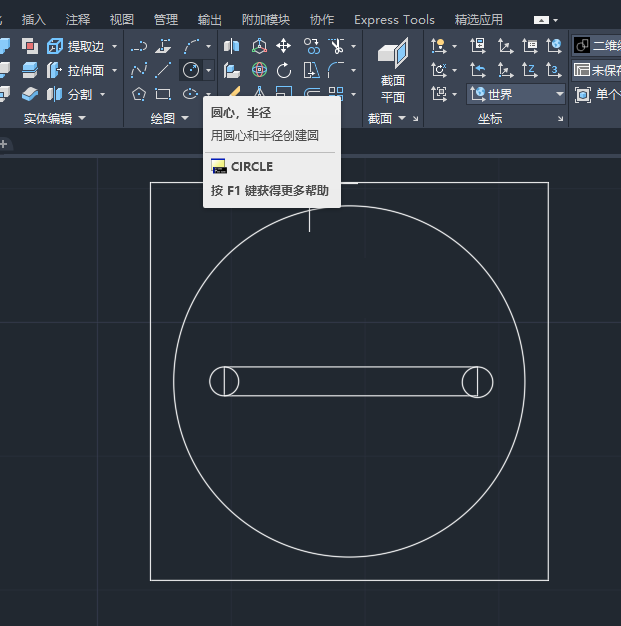The height and width of the screenshot is (626, 621).
Task: Click the new drawing tab plus button
Action: [x=4, y=144]
